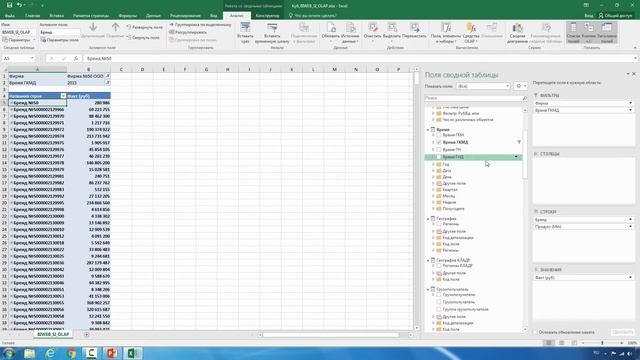The width and height of the screenshot is (640, 360).
Task: Click the Tell me what to do box
Action: pyautogui.click(x=313, y=16)
